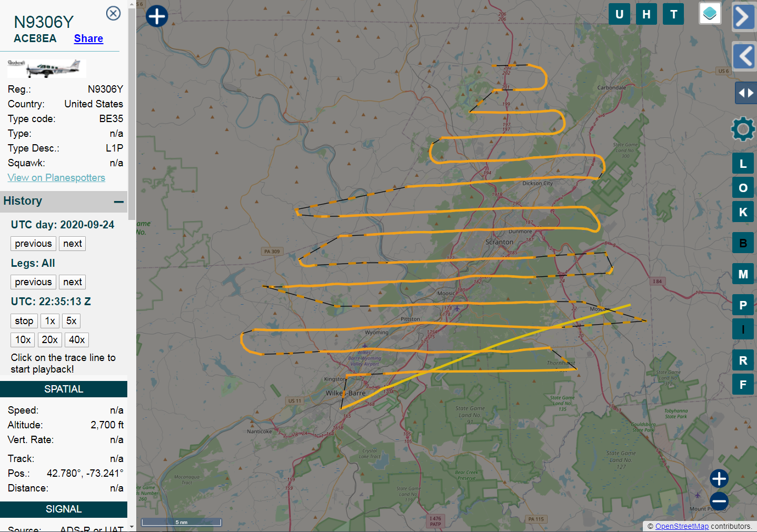Toggle the L map option button
This screenshot has height=532, width=757.
[x=743, y=164]
